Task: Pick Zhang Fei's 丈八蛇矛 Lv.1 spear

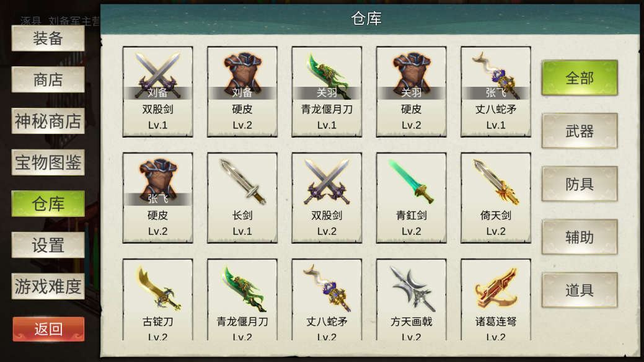Action: click(x=496, y=92)
